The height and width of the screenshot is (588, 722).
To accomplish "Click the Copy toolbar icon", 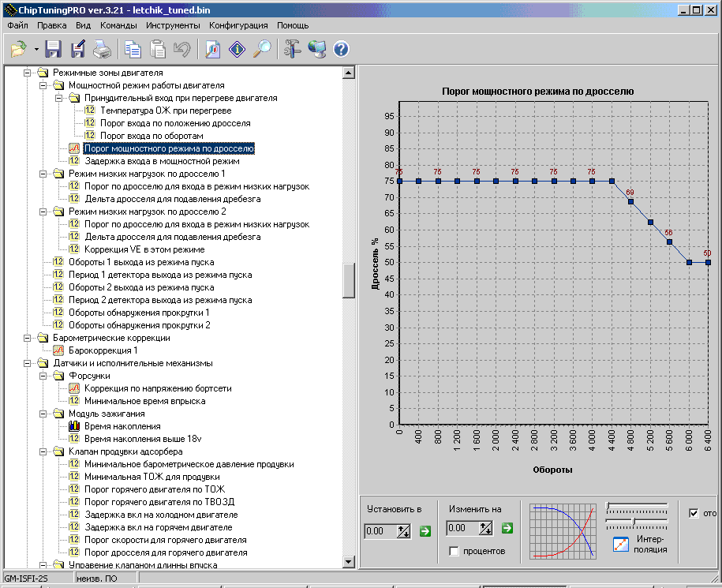I will point(133,50).
